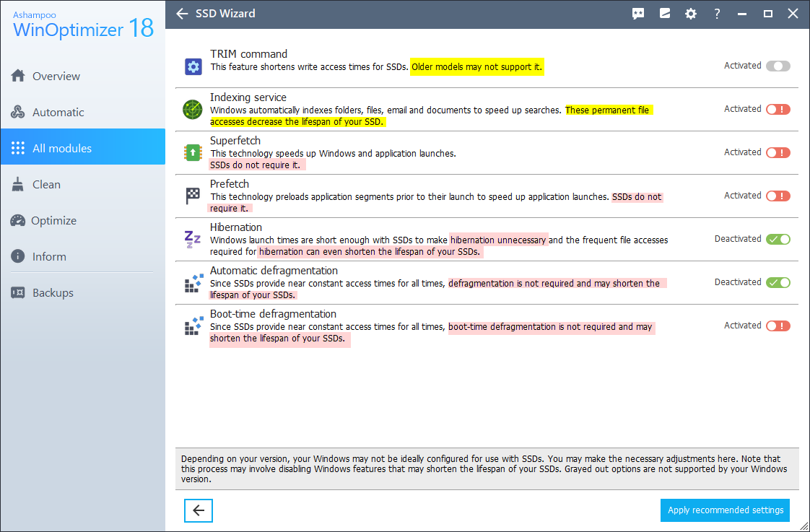Click the SSD Wizard title text
This screenshot has height=532, width=810.
tap(225, 14)
